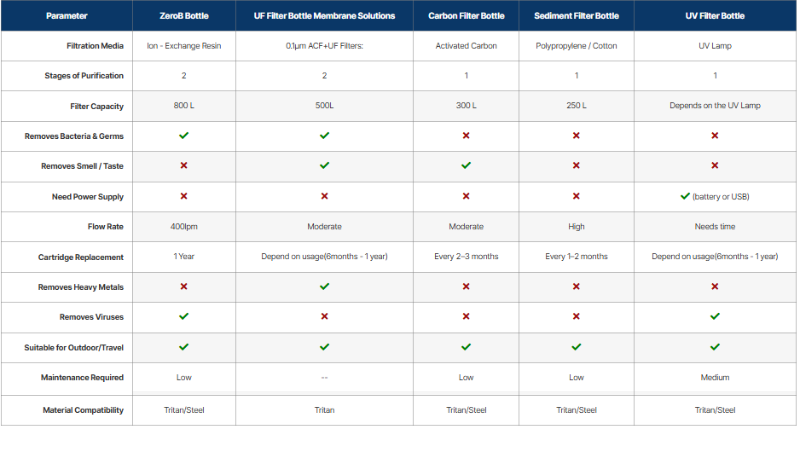Click UV Filter Bottle check for Removes Viruses
The image size is (800, 450).
click(x=715, y=316)
